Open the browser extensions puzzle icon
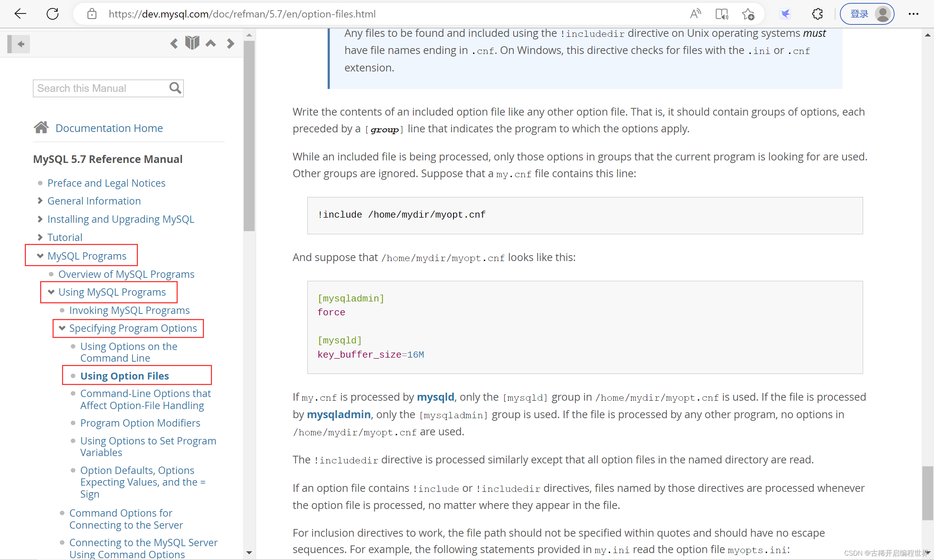 point(817,14)
